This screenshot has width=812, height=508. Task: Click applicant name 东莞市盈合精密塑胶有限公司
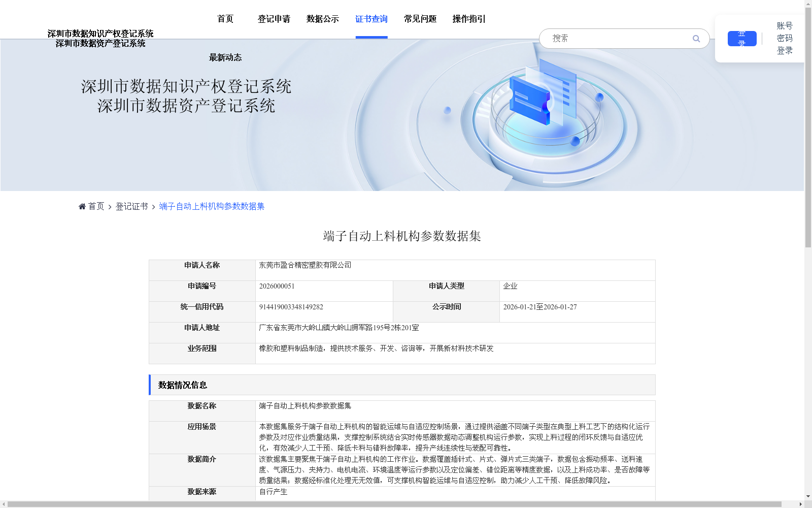[x=305, y=265]
